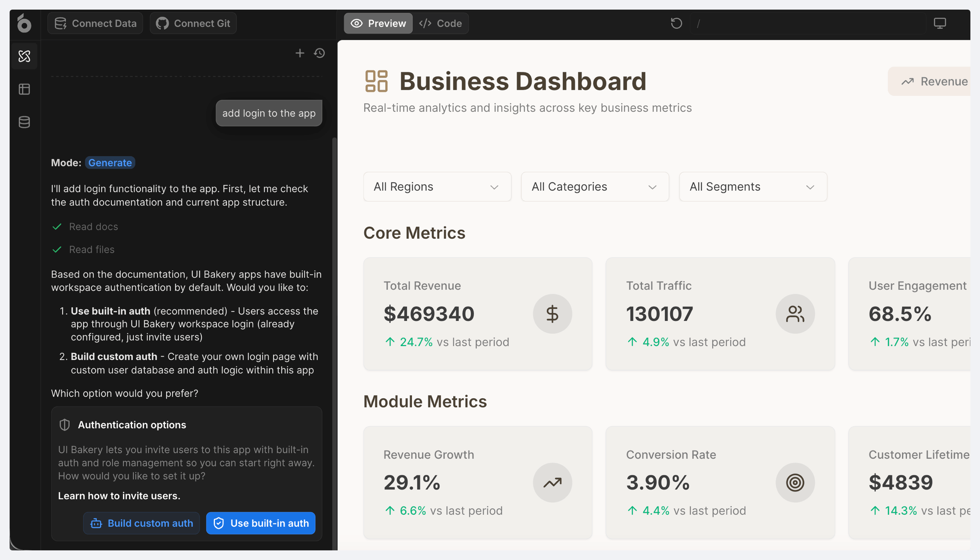This screenshot has width=980, height=560.
Task: Start a new chat with plus icon
Action: tap(299, 53)
